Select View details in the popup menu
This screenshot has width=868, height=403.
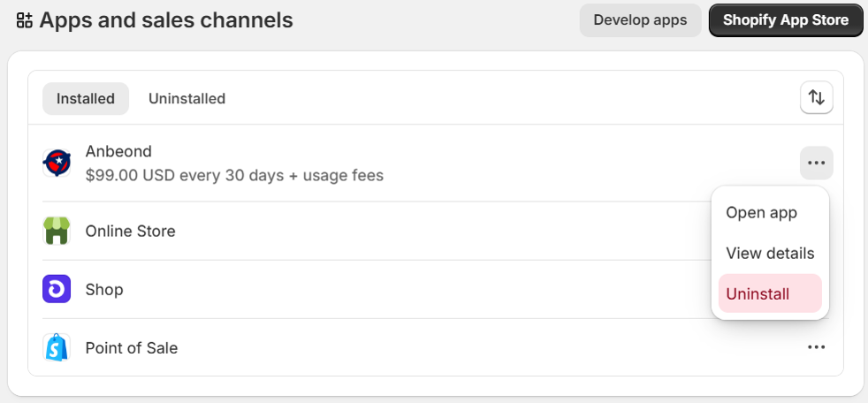[770, 254]
